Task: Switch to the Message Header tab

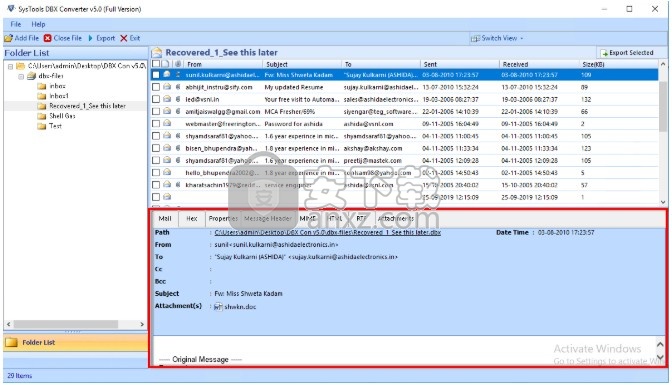Action: (x=268, y=219)
